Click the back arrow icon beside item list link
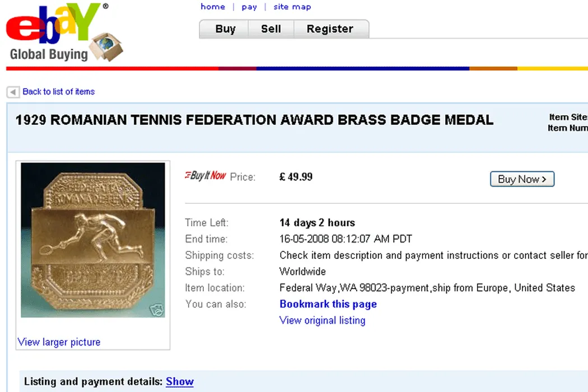The width and height of the screenshot is (588, 392). pyautogui.click(x=13, y=92)
